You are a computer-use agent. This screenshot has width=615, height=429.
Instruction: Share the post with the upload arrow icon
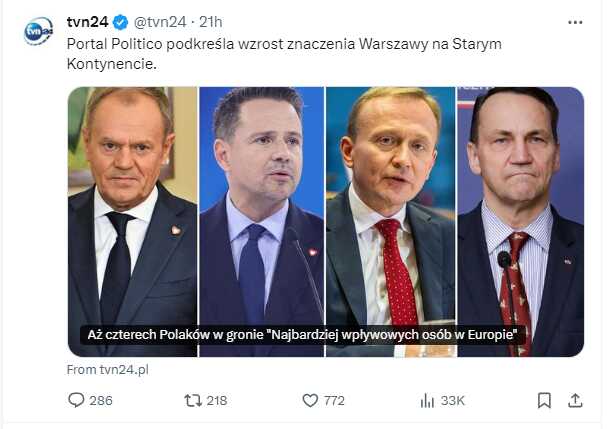575,400
